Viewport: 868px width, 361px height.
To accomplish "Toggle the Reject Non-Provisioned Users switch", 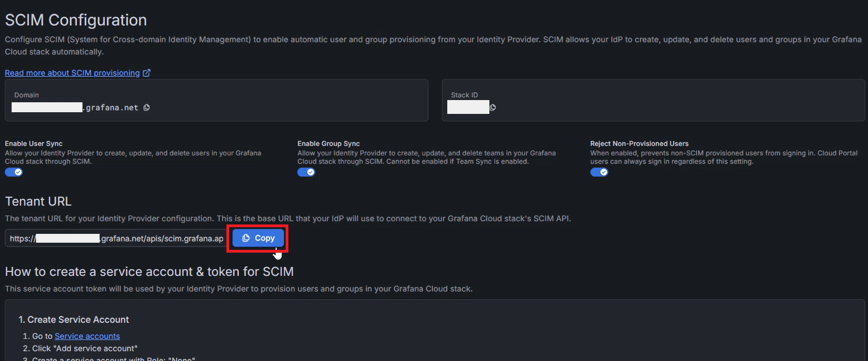I will coord(599,172).
